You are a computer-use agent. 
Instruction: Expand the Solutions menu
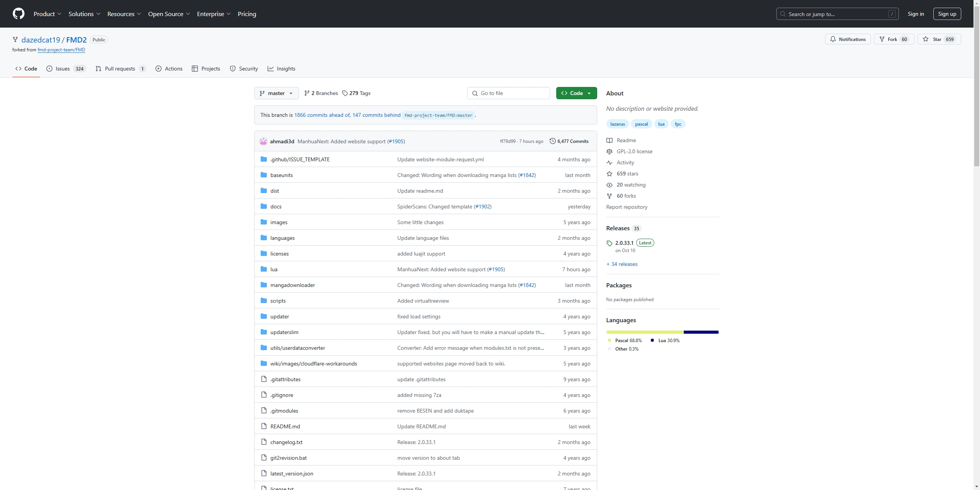84,14
